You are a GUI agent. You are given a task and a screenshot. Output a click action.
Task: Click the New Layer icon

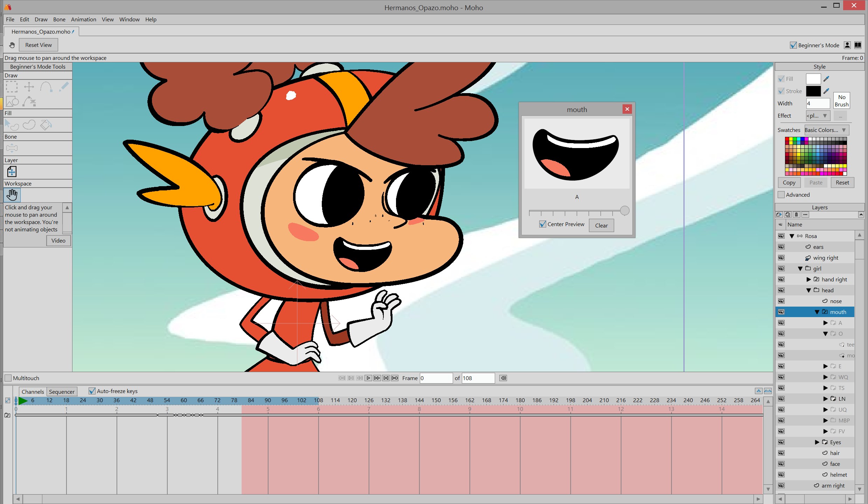pyautogui.click(x=779, y=215)
